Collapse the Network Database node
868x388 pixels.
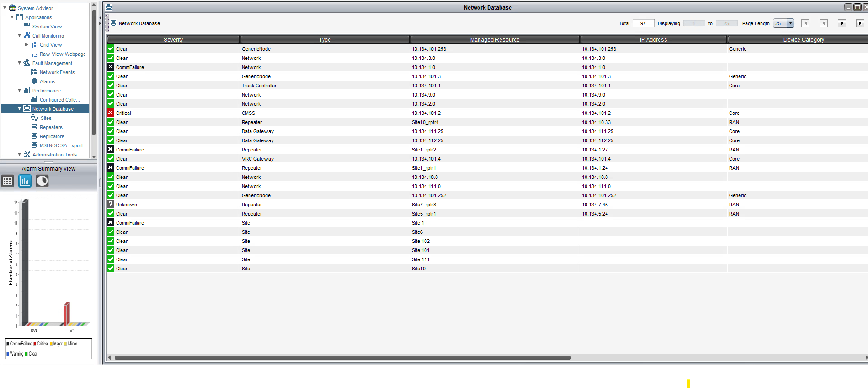pos(19,108)
